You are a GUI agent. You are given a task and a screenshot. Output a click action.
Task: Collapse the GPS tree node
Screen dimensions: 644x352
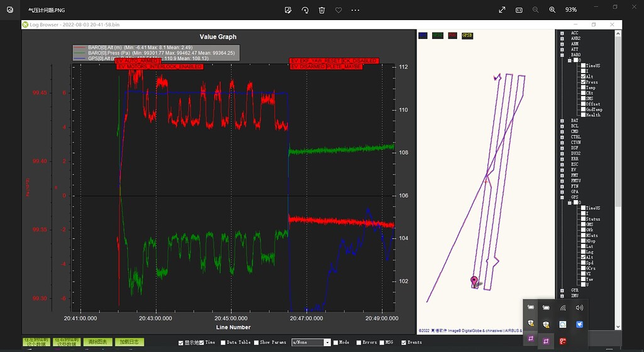pos(562,197)
